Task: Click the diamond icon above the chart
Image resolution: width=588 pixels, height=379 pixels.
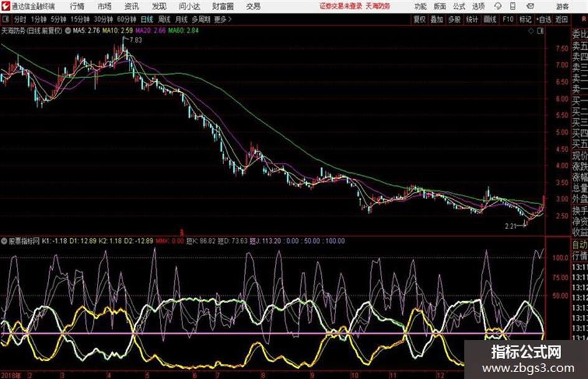Action: (x=531, y=31)
